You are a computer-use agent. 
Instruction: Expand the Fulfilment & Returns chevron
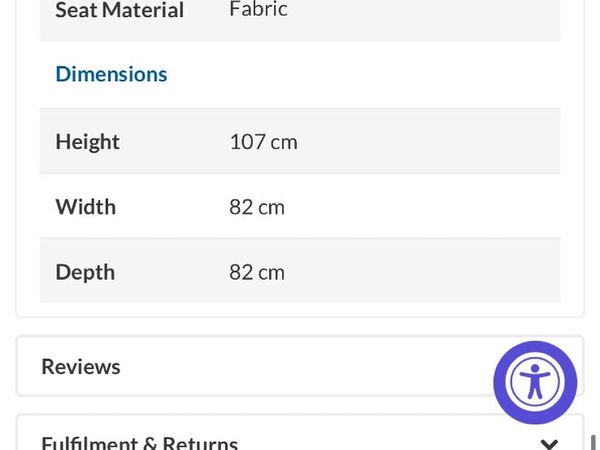pos(549,444)
